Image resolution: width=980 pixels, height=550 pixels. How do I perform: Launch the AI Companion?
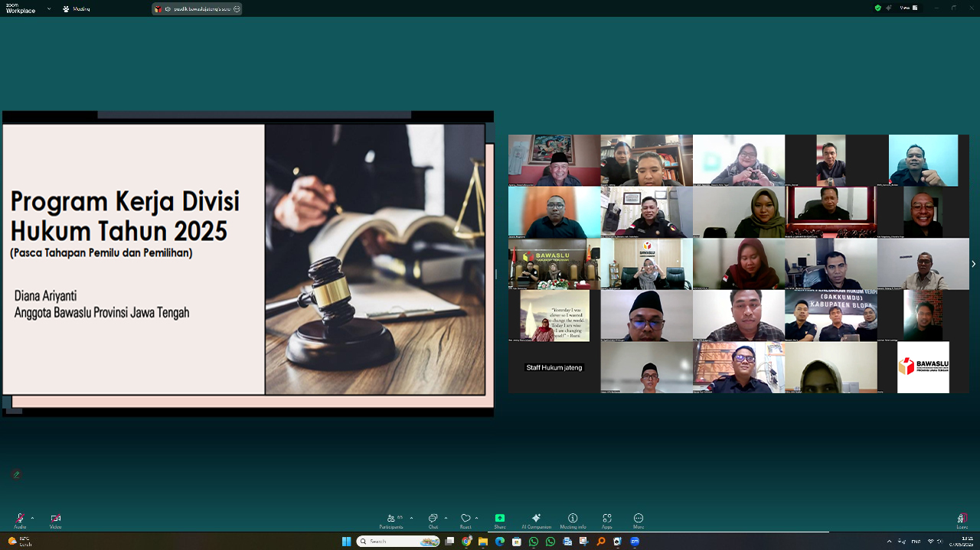pos(536,520)
